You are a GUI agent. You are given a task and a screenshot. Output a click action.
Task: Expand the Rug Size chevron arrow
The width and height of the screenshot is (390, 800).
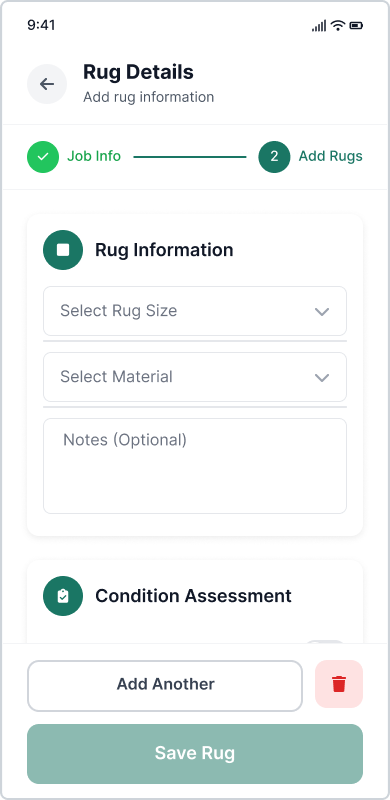pyautogui.click(x=322, y=312)
